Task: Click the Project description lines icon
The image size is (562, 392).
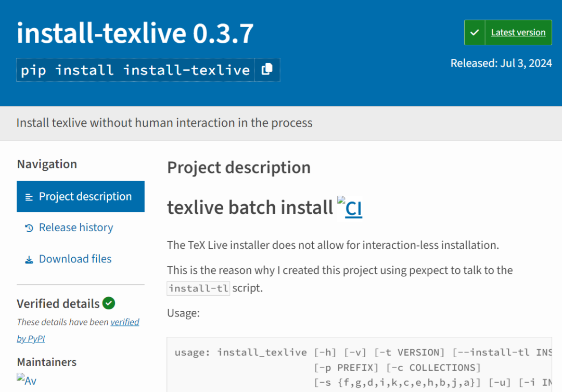Action: [29, 197]
